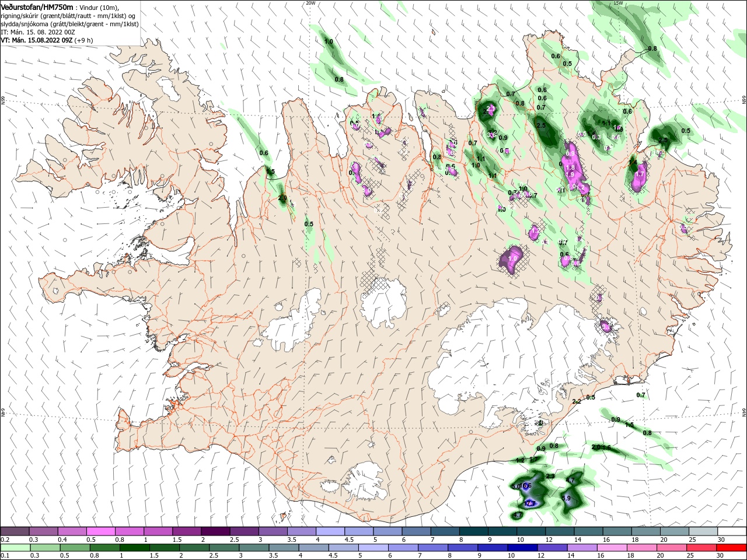Click the white swatch after 30 in upper row
The height and width of the screenshot is (560, 747).
pos(732,531)
